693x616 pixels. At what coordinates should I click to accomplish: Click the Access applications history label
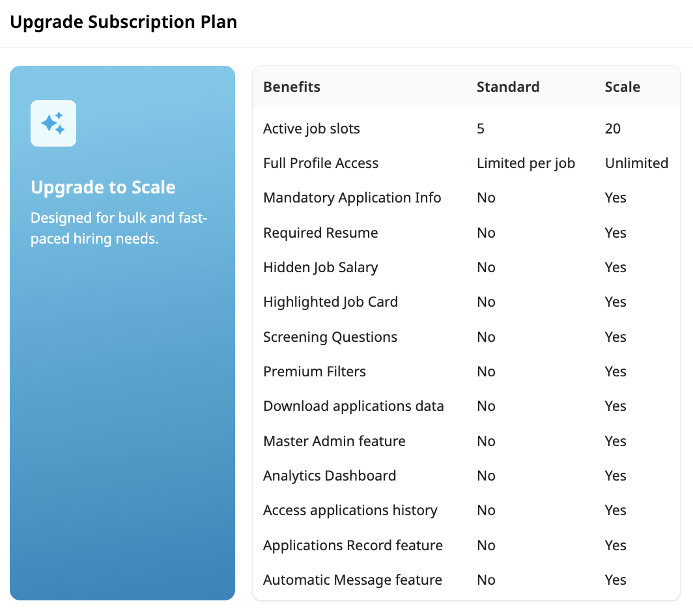[x=350, y=511]
